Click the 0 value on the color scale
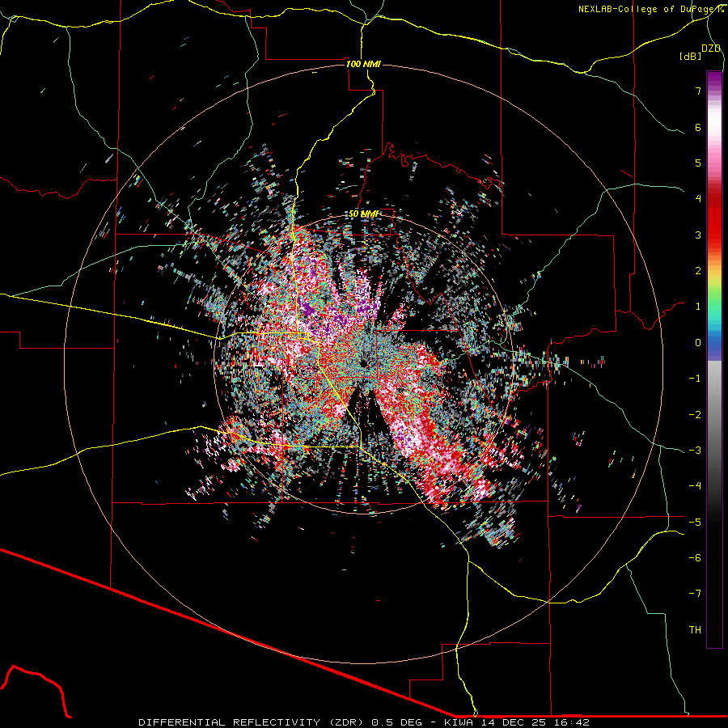The width and height of the screenshot is (728, 728). [698, 343]
